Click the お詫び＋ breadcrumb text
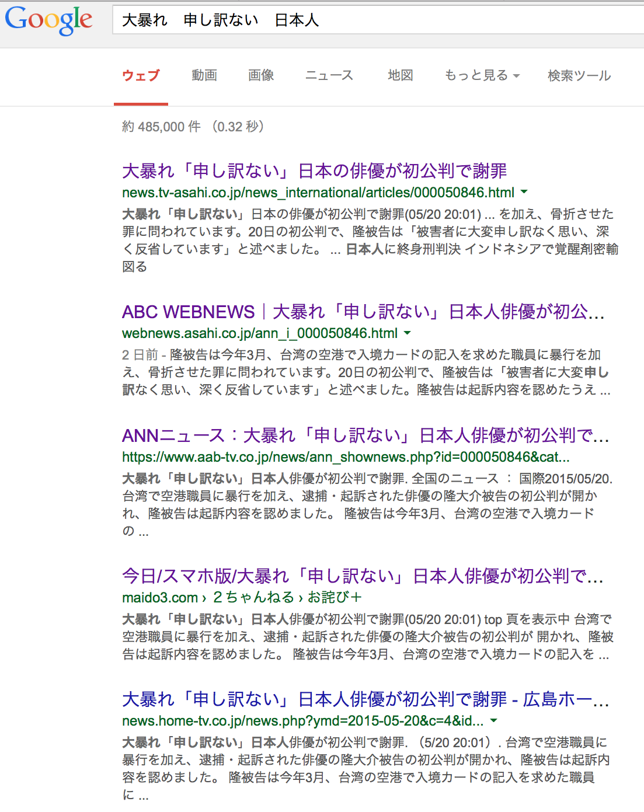The image size is (644, 812). tap(335, 597)
